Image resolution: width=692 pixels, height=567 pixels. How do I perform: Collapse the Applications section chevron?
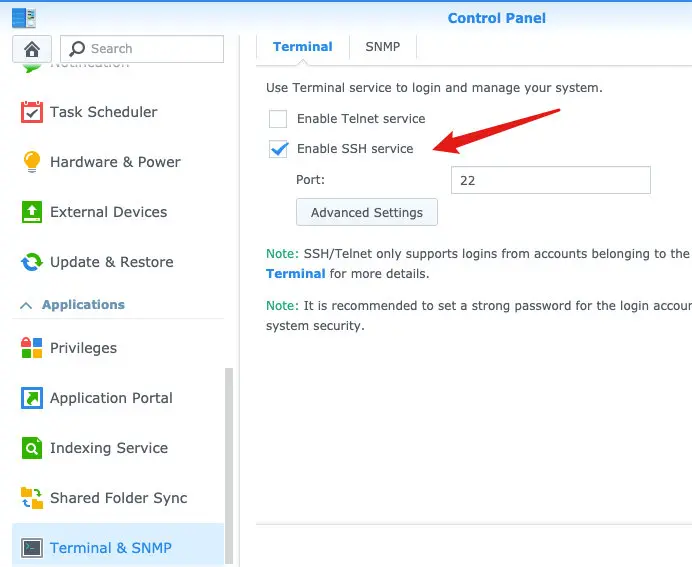pyautogui.click(x=26, y=305)
